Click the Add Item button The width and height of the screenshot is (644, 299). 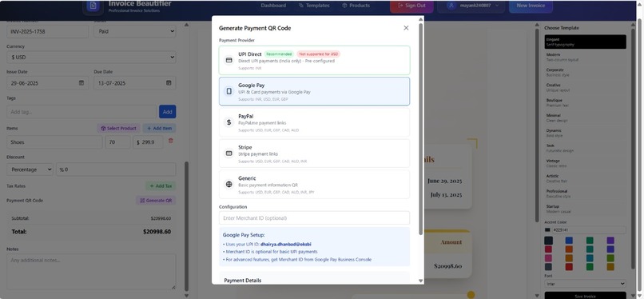pos(159,128)
